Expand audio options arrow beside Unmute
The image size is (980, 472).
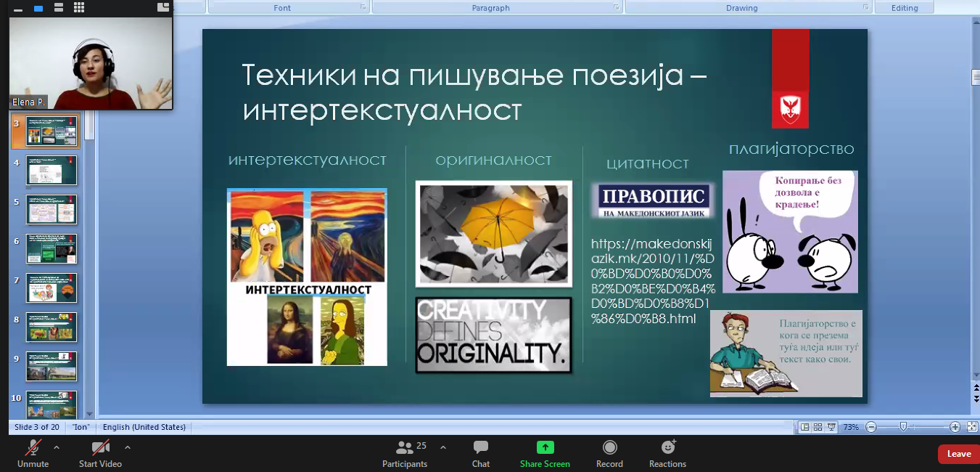coord(57,447)
